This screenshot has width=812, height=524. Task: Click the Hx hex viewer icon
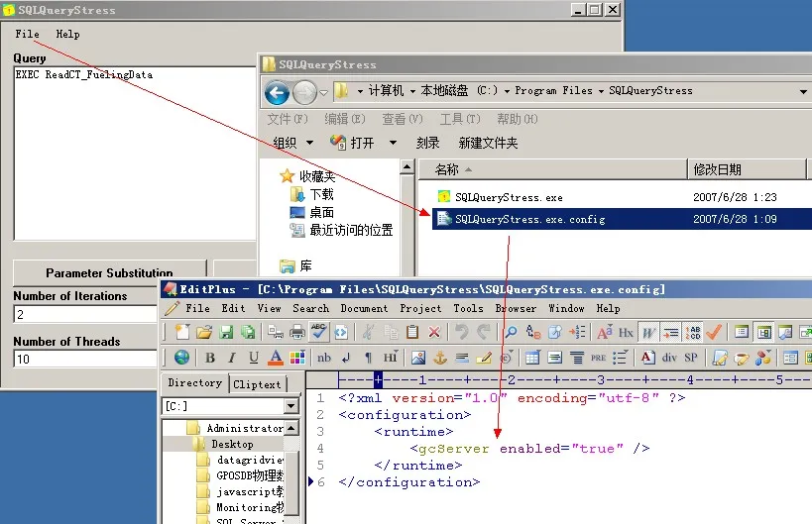[626, 332]
